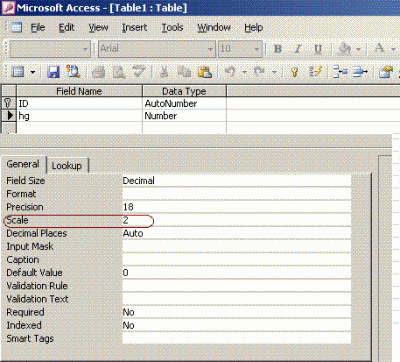Click the Copy icon
The height and width of the screenshot is (362, 400).
point(184,72)
